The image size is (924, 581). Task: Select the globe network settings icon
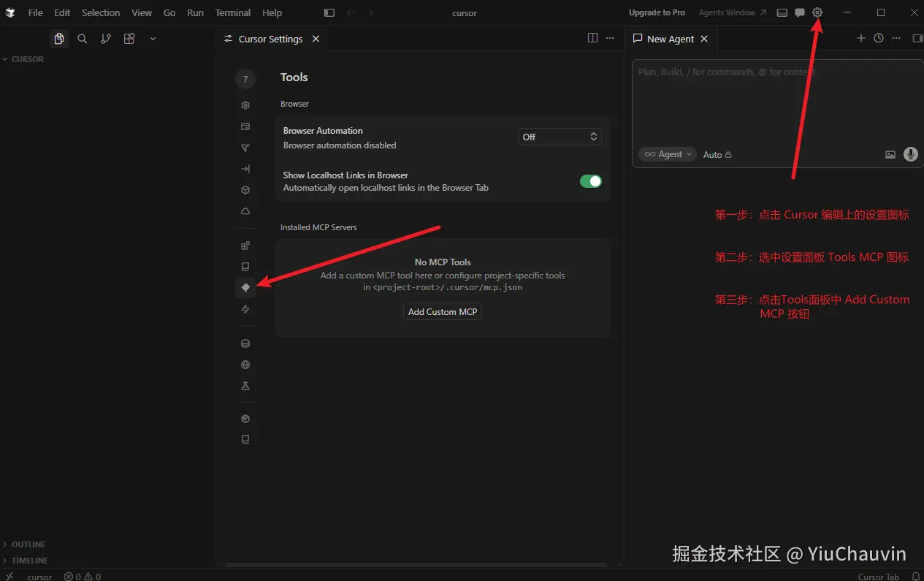(245, 365)
